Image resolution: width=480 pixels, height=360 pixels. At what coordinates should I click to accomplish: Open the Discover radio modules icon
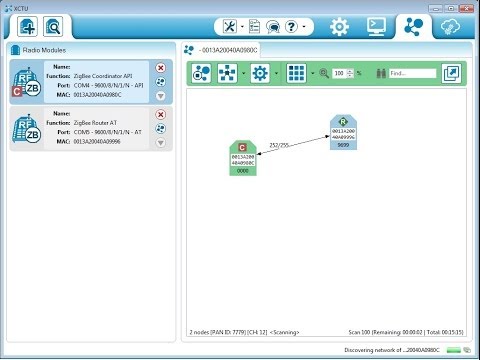click(53, 26)
